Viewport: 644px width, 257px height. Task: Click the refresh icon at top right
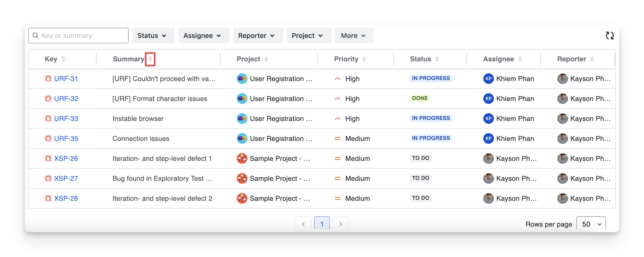(x=609, y=36)
